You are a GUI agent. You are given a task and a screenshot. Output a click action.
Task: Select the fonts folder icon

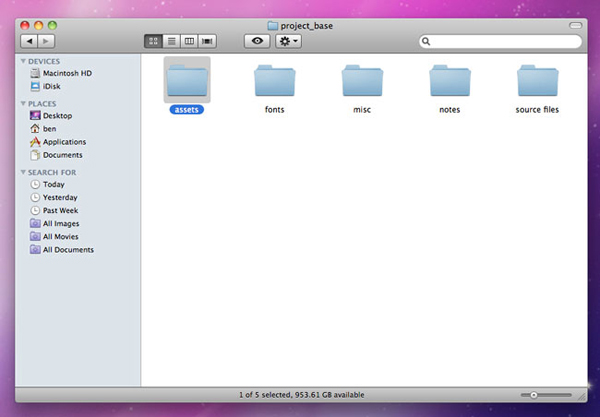(275, 80)
